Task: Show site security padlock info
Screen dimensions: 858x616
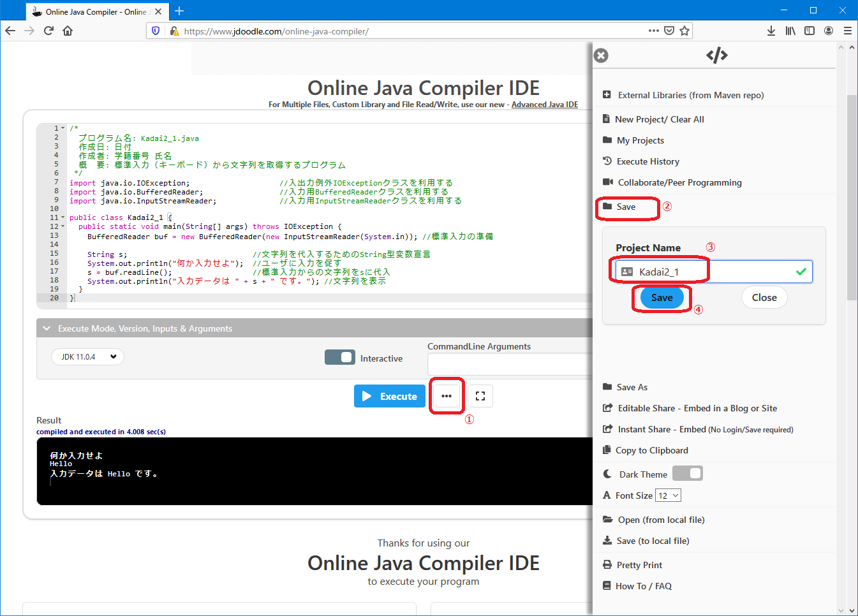Action: [174, 31]
